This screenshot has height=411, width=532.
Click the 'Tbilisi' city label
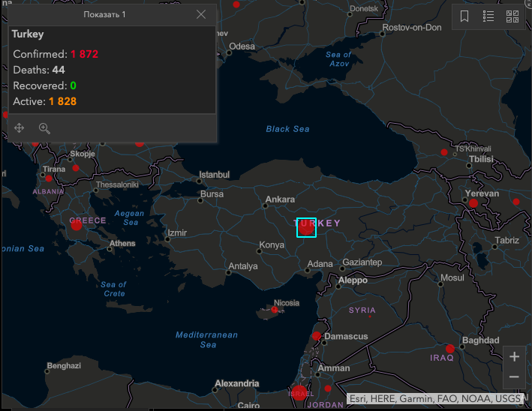tap(481, 159)
